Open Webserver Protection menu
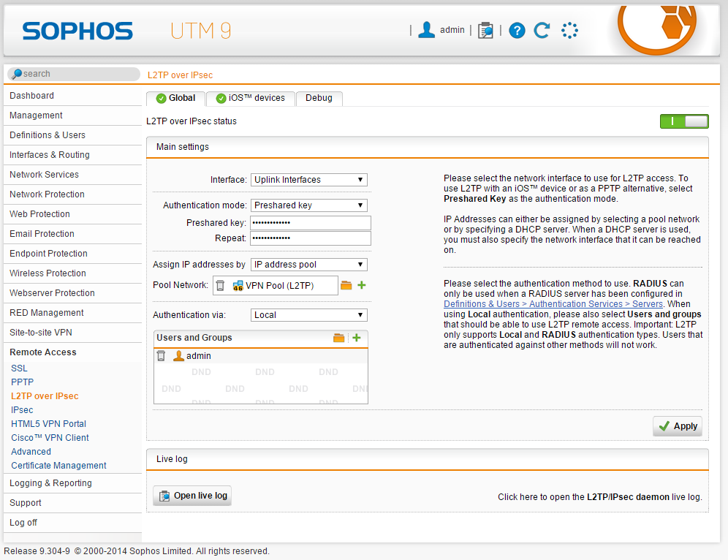Screen dimensions: 728x560 click(72, 293)
